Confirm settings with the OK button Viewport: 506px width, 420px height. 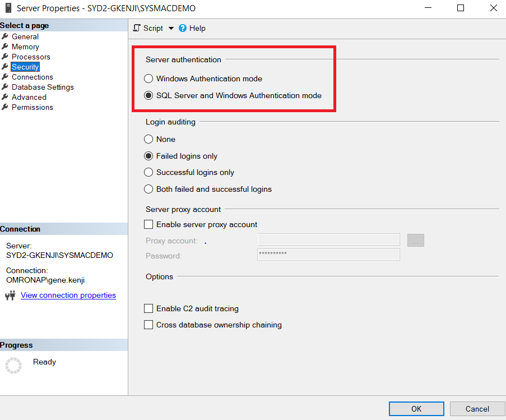[x=416, y=408]
